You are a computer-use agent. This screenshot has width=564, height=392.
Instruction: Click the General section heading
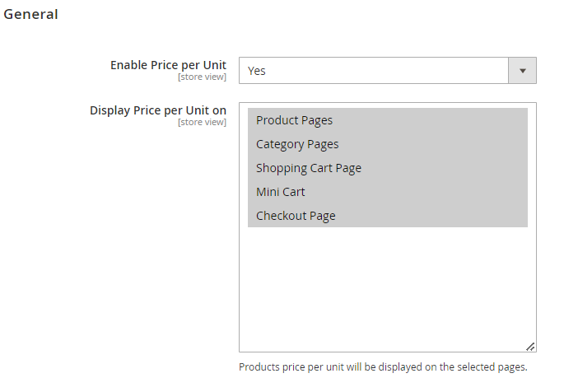click(x=30, y=14)
